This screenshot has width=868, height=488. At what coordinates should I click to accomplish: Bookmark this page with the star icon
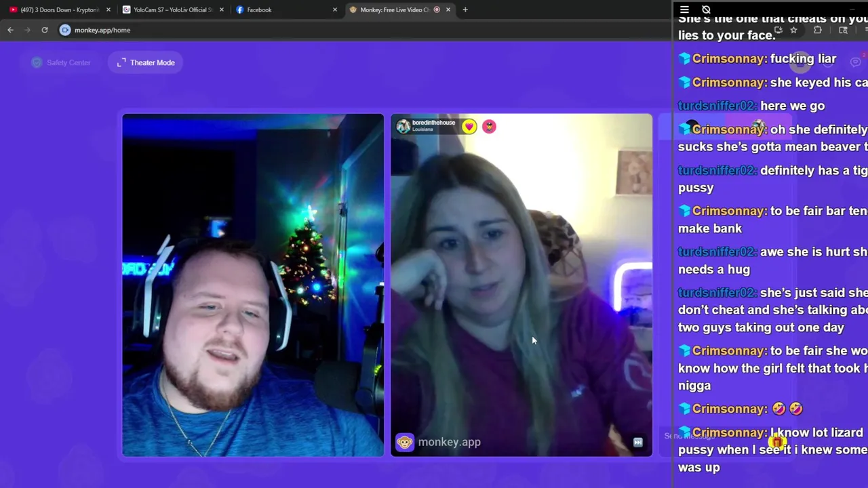pos(793,30)
